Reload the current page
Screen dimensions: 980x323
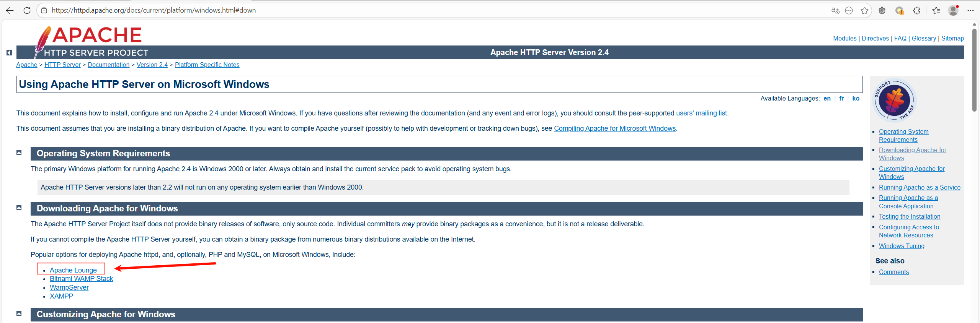point(27,10)
